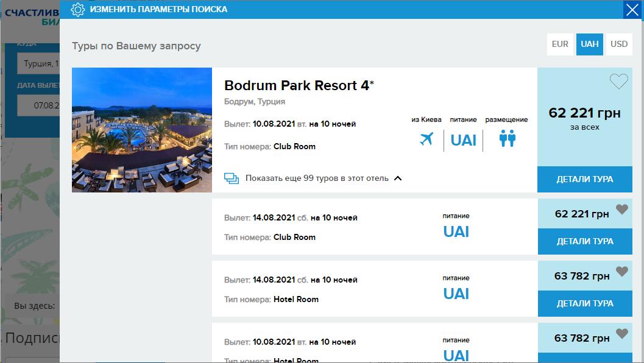The width and height of the screenshot is (644, 363).
Task: Toggle heart on 14.08.2021 Hotel Room tour
Action: point(621,272)
